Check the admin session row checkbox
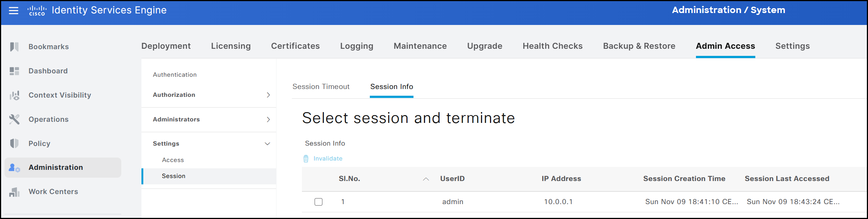This screenshot has height=219, width=868. click(x=318, y=202)
